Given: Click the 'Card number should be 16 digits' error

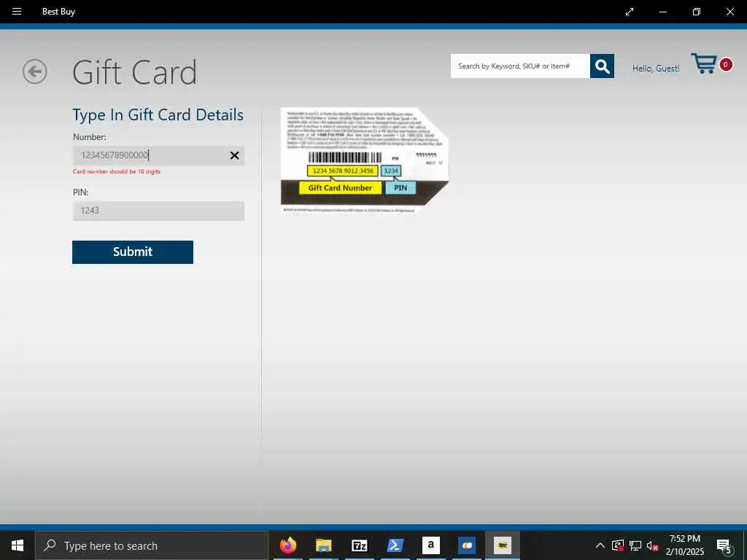Looking at the screenshot, I should pos(117,171).
